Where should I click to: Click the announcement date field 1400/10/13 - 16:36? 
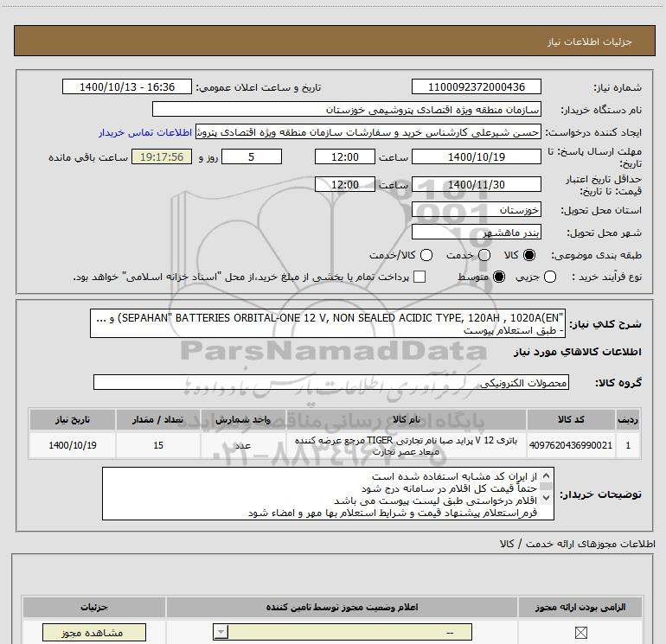(127, 86)
